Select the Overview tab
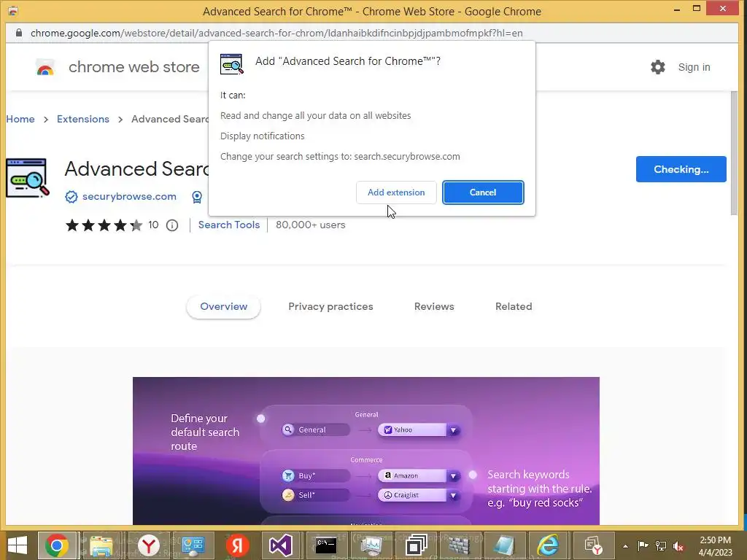The image size is (747, 560). pyautogui.click(x=223, y=307)
